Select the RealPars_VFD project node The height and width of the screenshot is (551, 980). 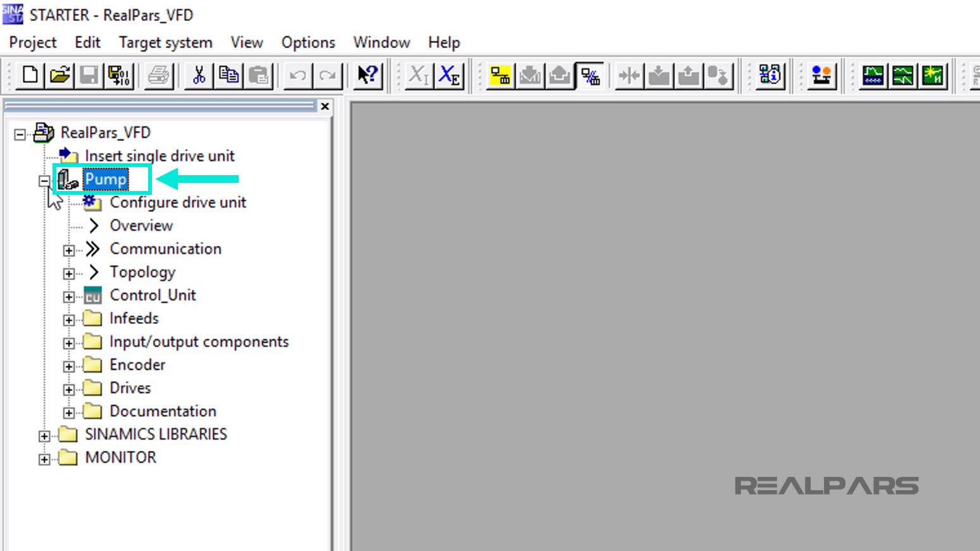coord(106,133)
